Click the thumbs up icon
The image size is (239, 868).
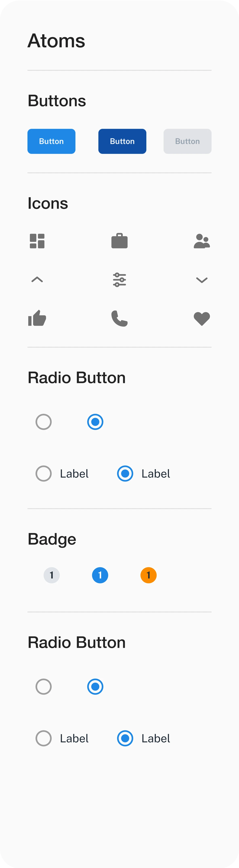[37, 318]
